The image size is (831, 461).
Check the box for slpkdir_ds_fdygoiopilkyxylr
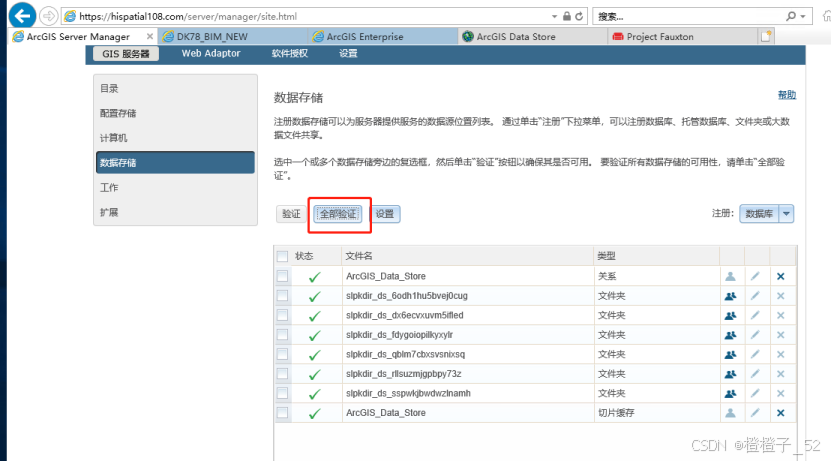click(x=282, y=335)
